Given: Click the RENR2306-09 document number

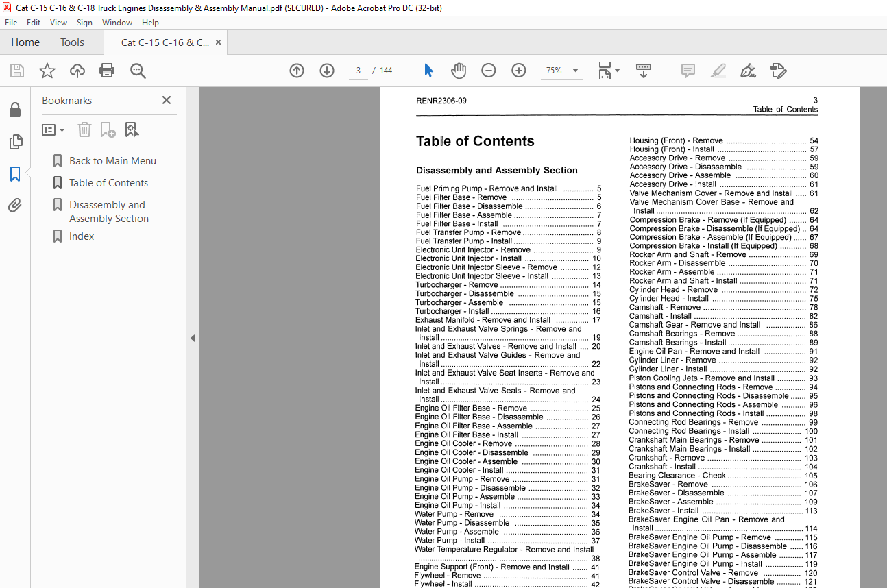Looking at the screenshot, I should point(441,101).
